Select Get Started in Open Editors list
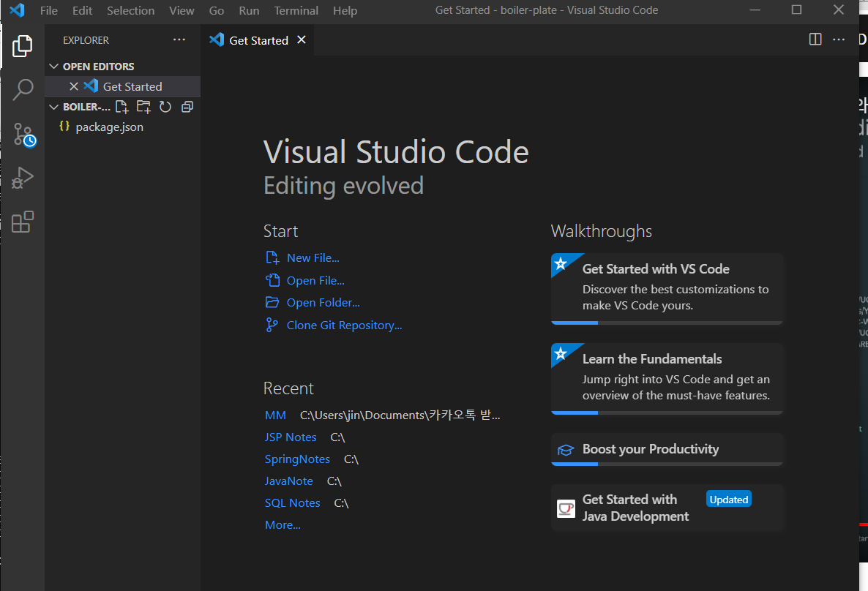The image size is (868, 591). tap(122, 86)
